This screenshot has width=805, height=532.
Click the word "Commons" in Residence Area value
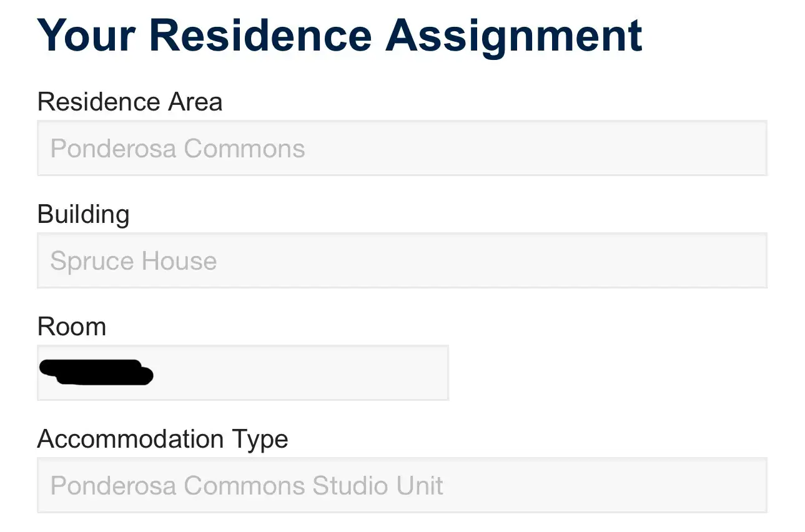click(x=244, y=149)
